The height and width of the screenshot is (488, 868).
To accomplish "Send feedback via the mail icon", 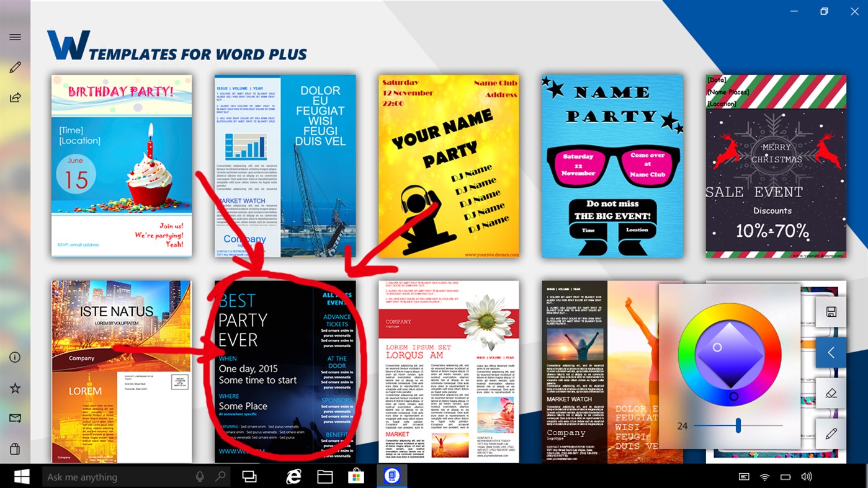I will (x=15, y=417).
